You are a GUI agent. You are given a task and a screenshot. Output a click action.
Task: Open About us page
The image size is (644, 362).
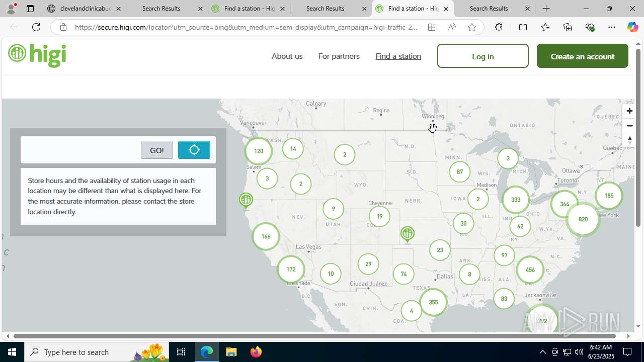(x=287, y=56)
